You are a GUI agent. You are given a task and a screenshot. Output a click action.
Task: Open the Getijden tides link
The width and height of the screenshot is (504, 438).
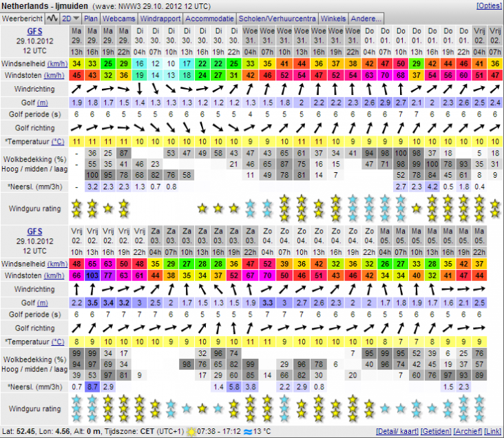coord(436,431)
